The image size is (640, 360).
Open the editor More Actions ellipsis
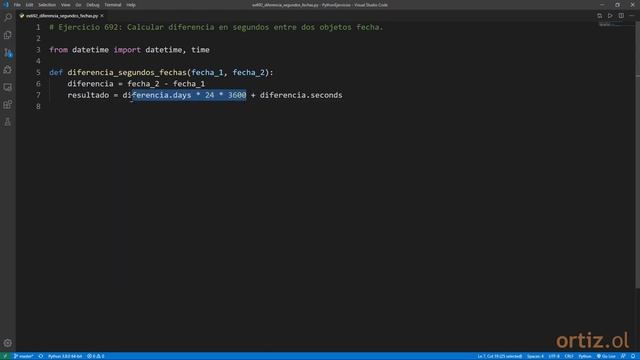click(631, 16)
